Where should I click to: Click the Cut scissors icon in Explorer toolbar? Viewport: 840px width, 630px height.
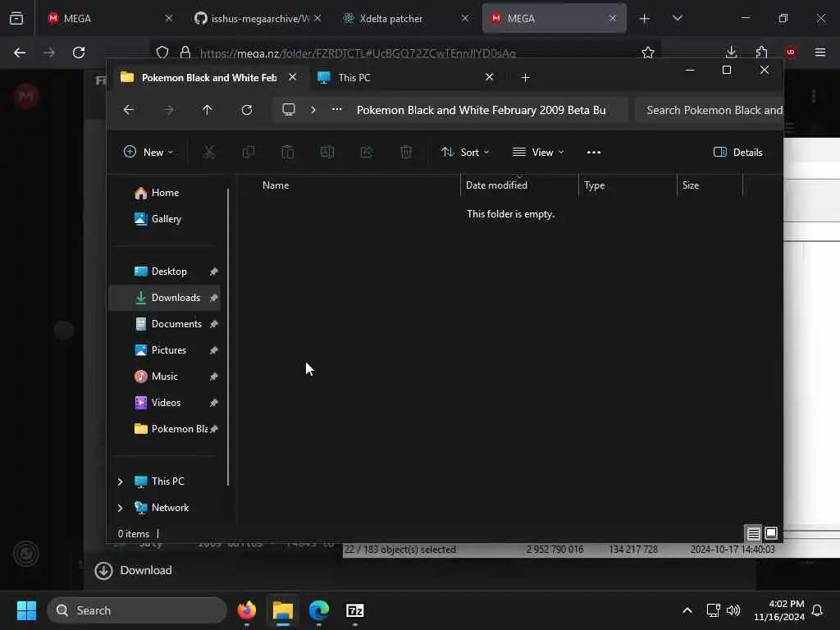[x=209, y=152]
